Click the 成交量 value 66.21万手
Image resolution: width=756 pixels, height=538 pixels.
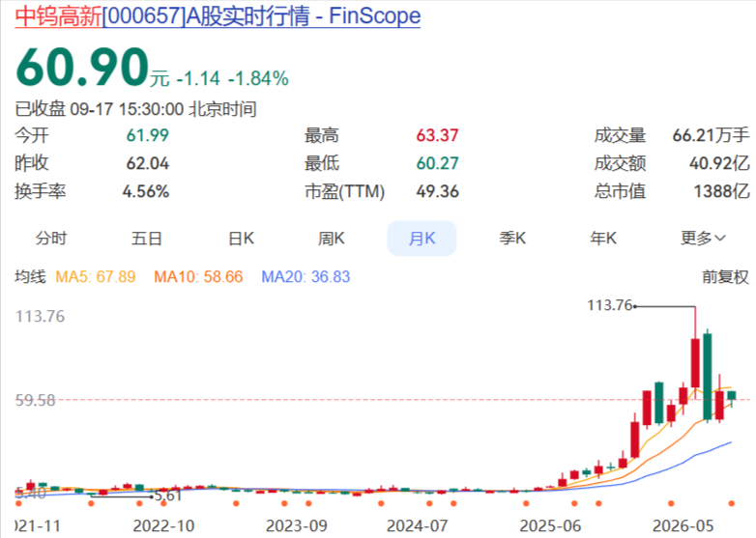(711, 135)
